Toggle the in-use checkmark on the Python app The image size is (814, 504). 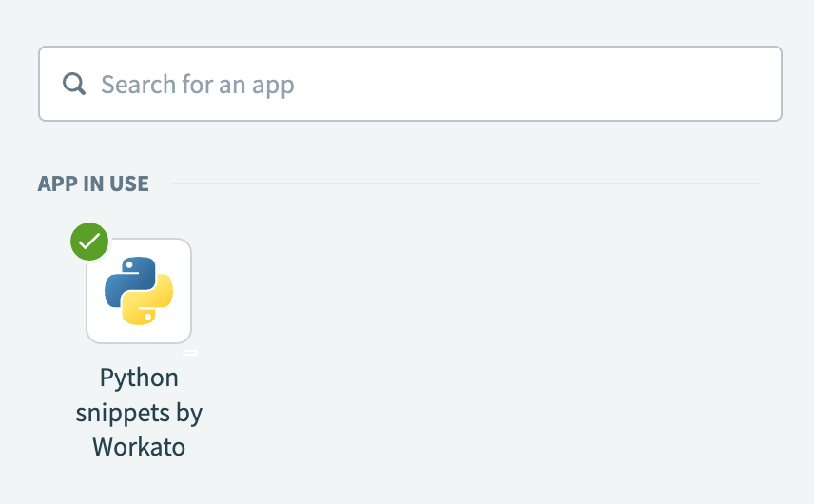[89, 242]
